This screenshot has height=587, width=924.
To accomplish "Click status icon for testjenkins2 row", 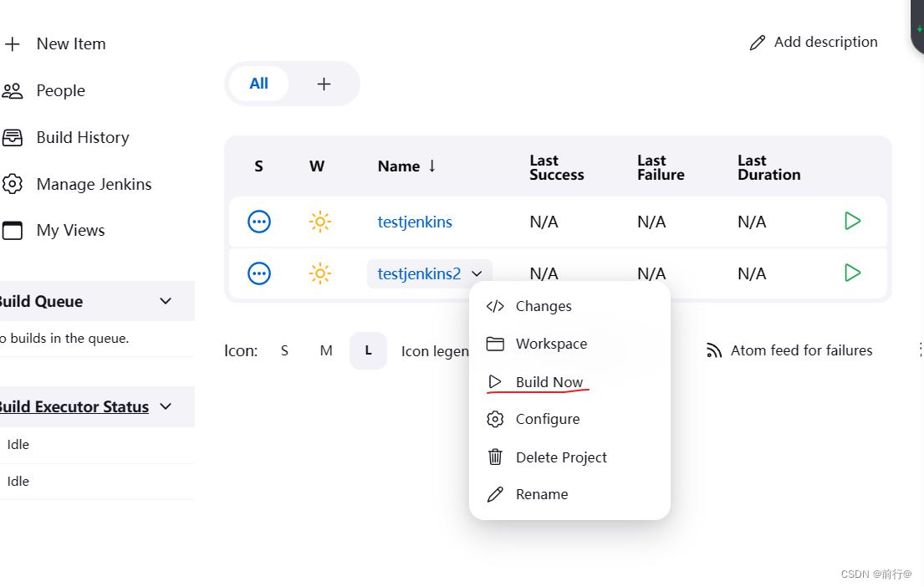I will tap(259, 273).
